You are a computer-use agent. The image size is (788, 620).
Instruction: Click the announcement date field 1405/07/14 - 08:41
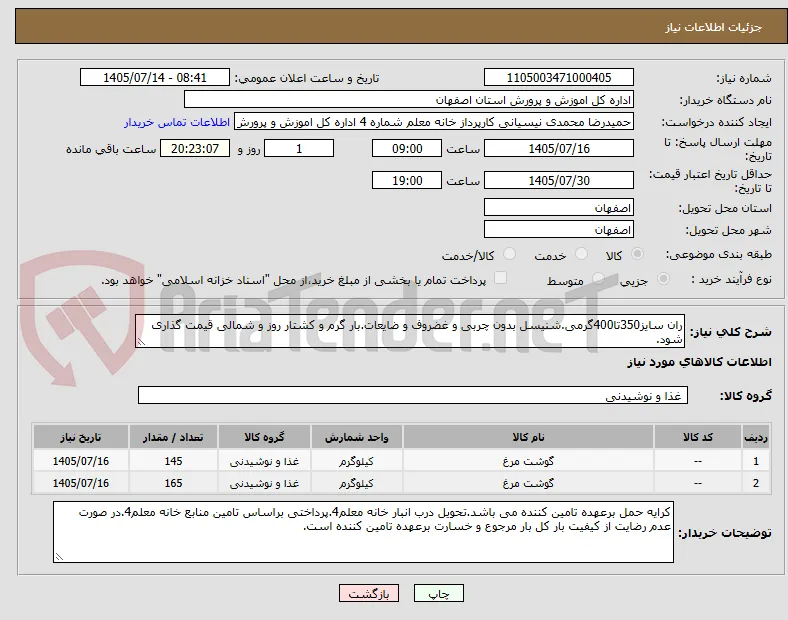[155, 77]
